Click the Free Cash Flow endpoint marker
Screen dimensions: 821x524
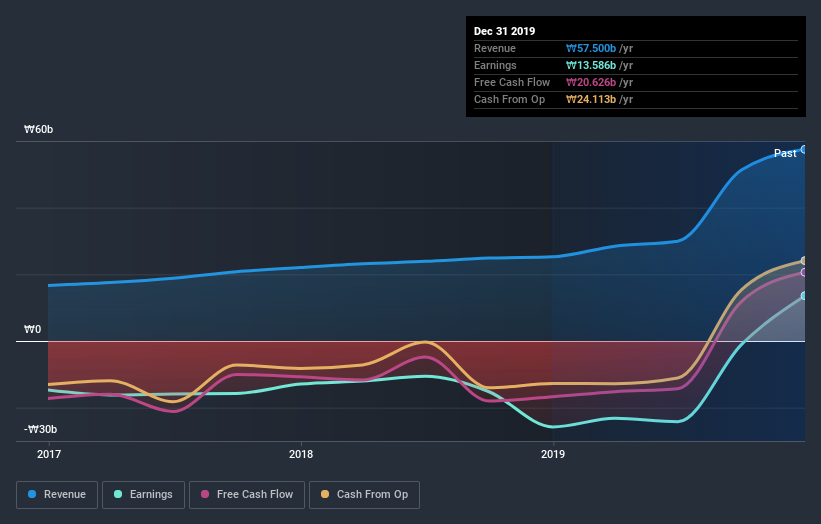pyautogui.click(x=803, y=272)
